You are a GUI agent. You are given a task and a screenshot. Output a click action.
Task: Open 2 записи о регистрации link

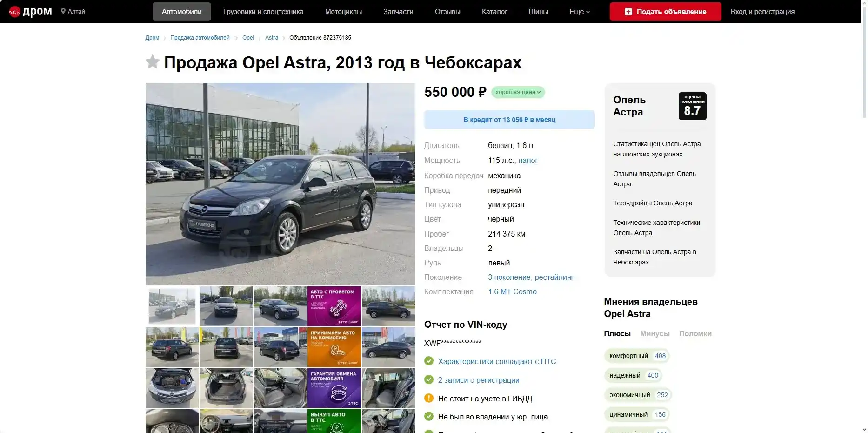click(479, 380)
